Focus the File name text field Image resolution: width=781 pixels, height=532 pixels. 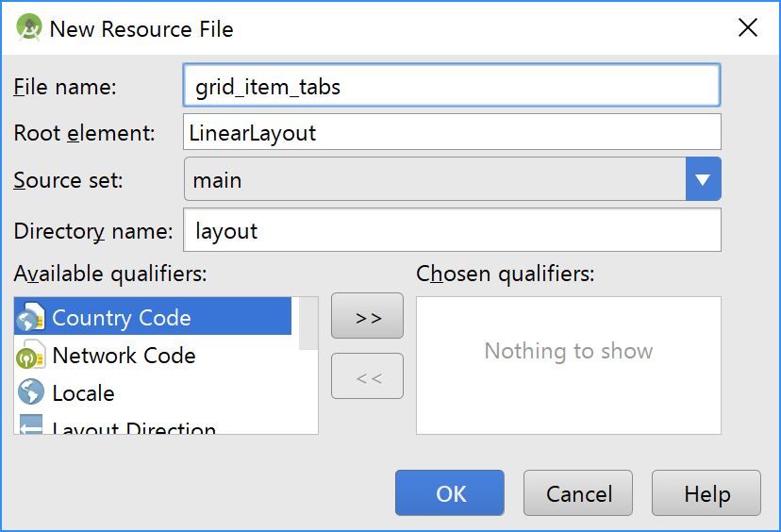[x=452, y=87]
